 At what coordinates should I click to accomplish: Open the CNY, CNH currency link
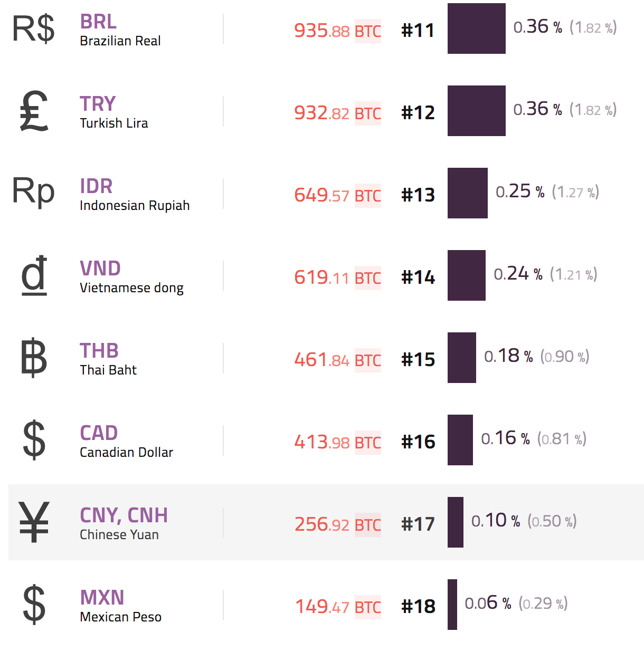point(124,515)
